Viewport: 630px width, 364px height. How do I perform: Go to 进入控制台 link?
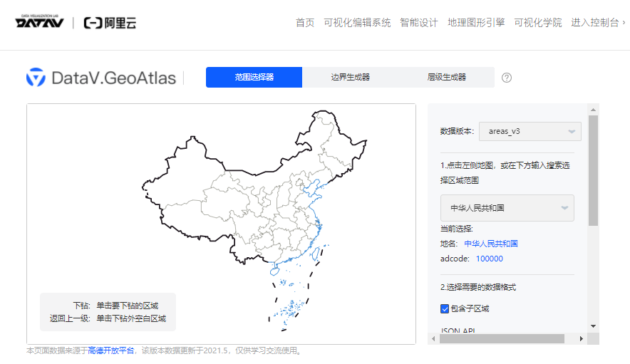[x=597, y=23]
